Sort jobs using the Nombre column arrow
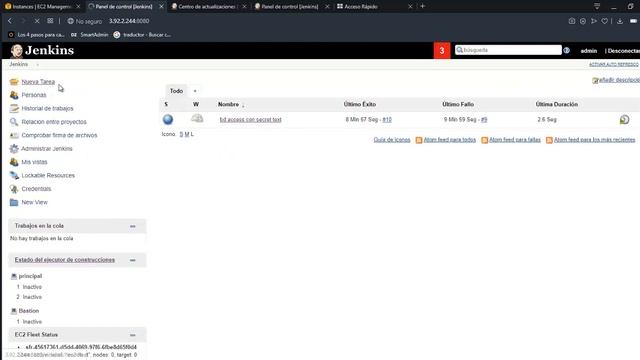 point(243,105)
